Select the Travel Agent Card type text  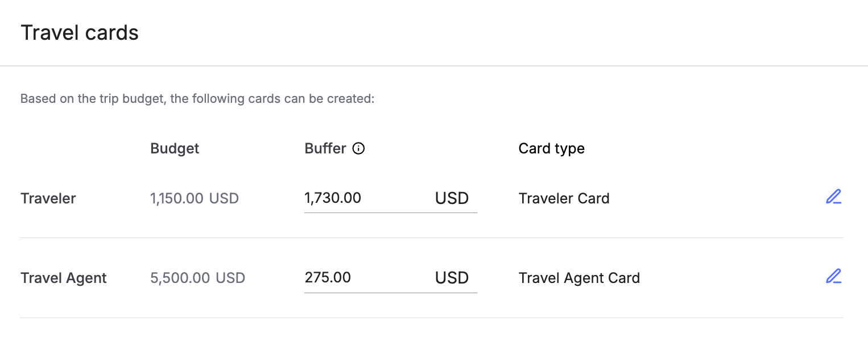579,278
